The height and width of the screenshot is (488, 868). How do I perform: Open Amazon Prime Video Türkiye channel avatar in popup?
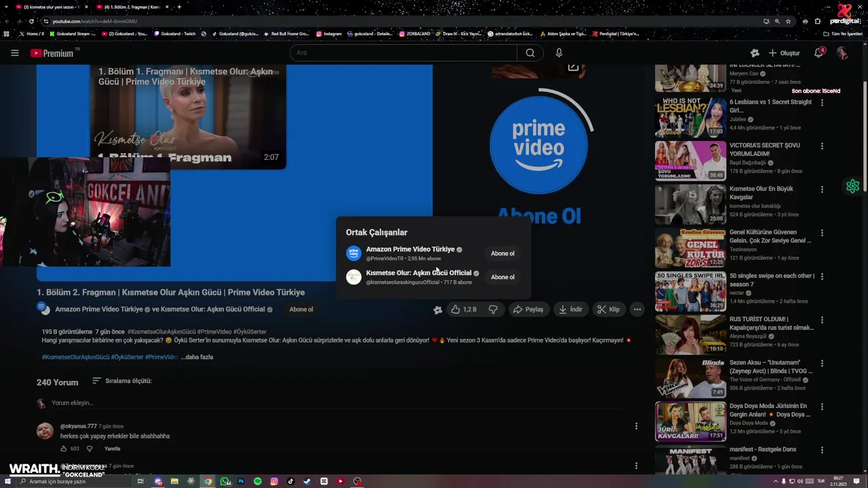(x=353, y=253)
